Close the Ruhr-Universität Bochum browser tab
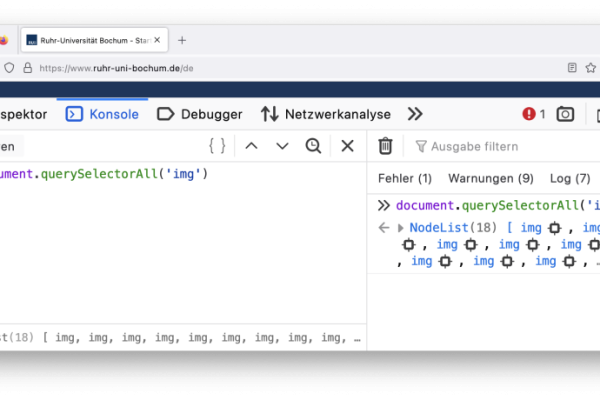This screenshot has width=600, height=400. (157, 40)
